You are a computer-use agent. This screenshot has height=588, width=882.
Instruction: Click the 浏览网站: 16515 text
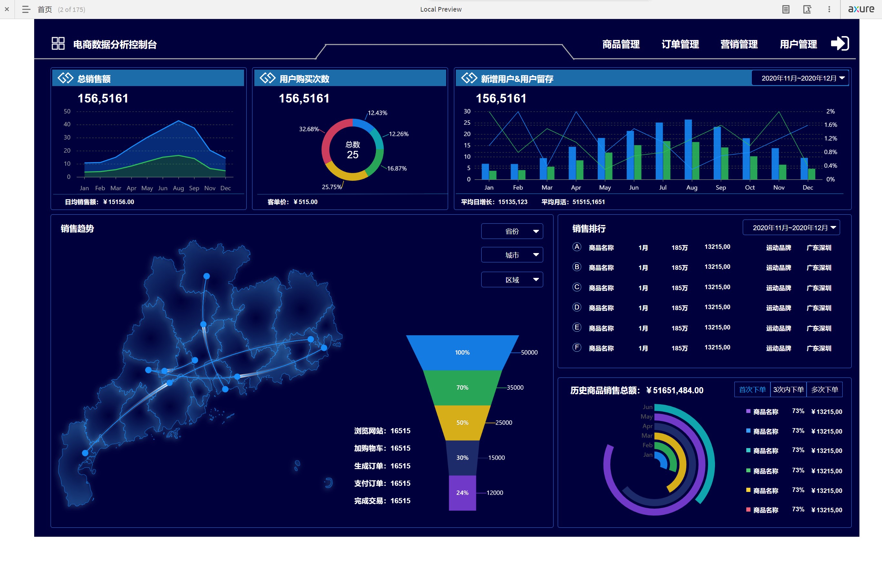click(382, 431)
